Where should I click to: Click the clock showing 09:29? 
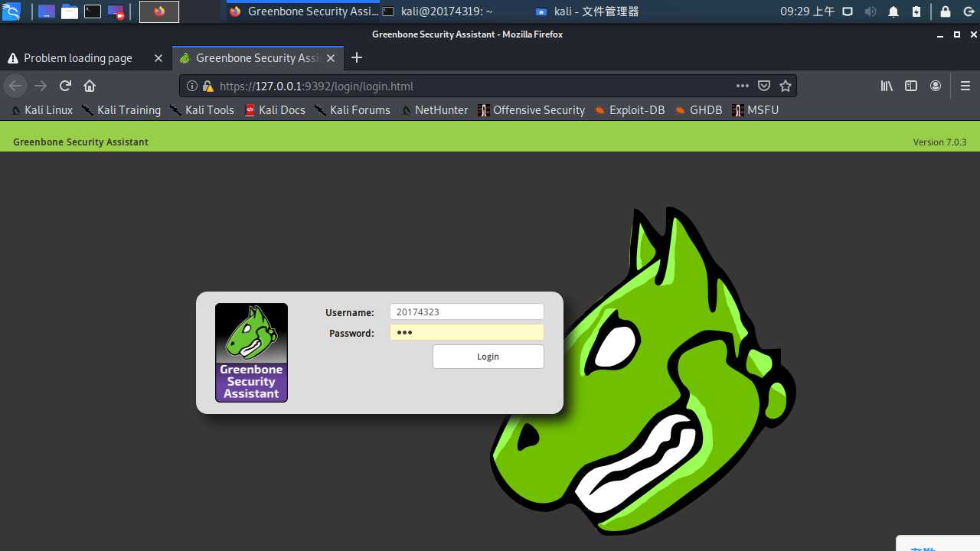pos(807,11)
